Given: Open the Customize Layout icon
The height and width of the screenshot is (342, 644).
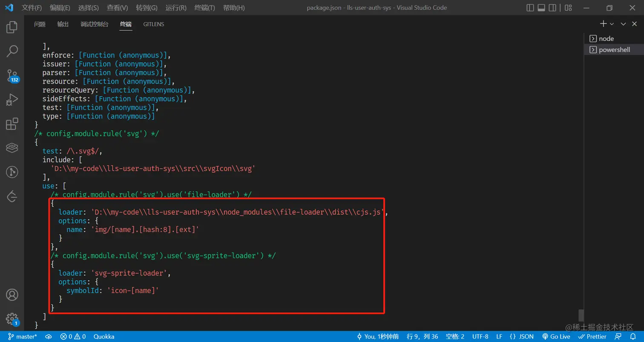Looking at the screenshot, I should tap(568, 8).
